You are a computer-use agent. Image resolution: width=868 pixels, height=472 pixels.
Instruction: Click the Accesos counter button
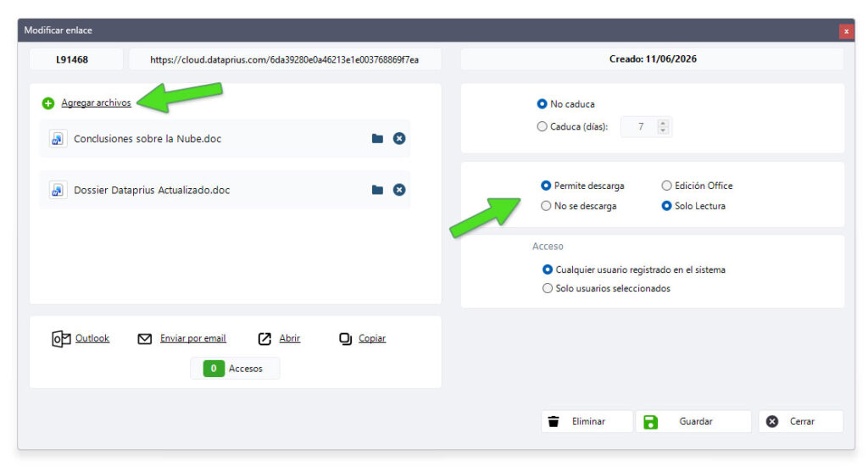(235, 369)
